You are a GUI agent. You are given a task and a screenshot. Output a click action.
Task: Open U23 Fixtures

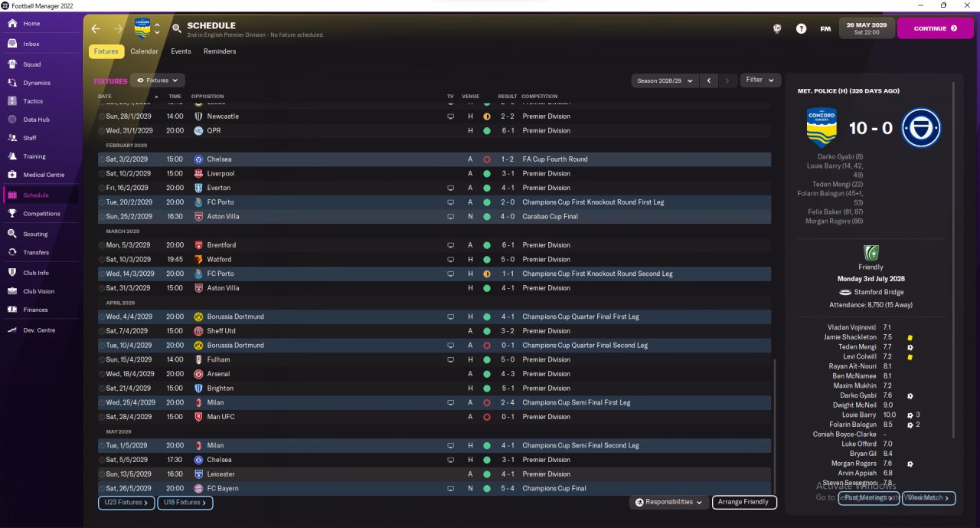pos(126,502)
